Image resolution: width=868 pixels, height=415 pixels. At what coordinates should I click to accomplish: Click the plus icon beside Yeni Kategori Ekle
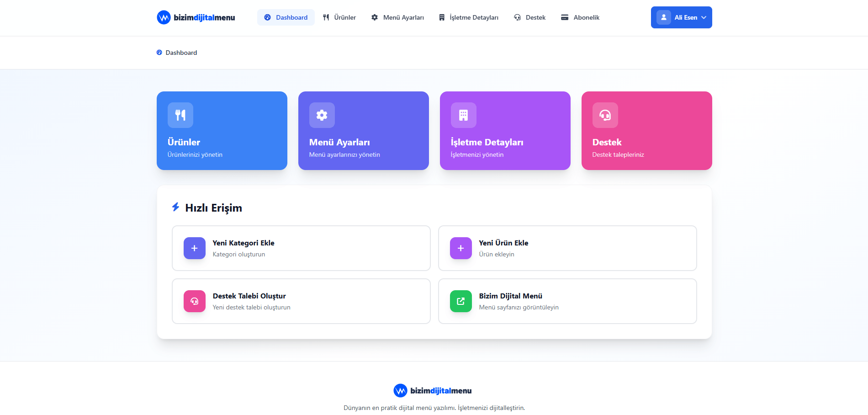[195, 248]
